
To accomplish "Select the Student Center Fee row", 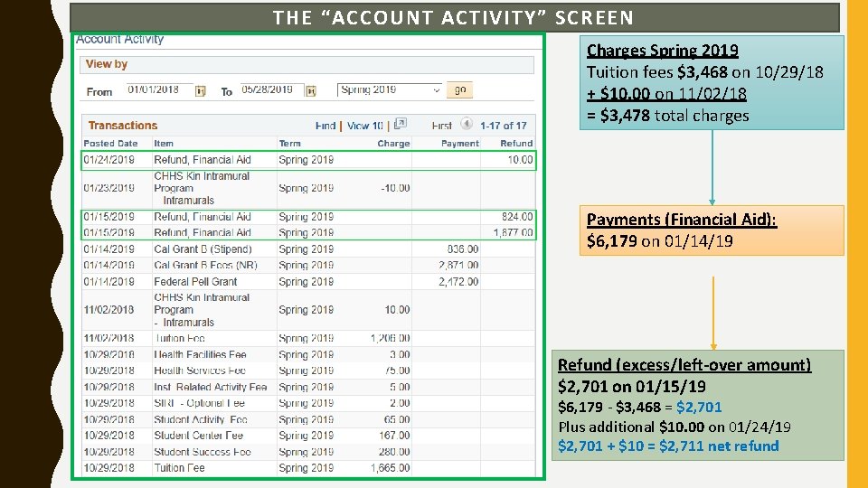I will pos(309,436).
